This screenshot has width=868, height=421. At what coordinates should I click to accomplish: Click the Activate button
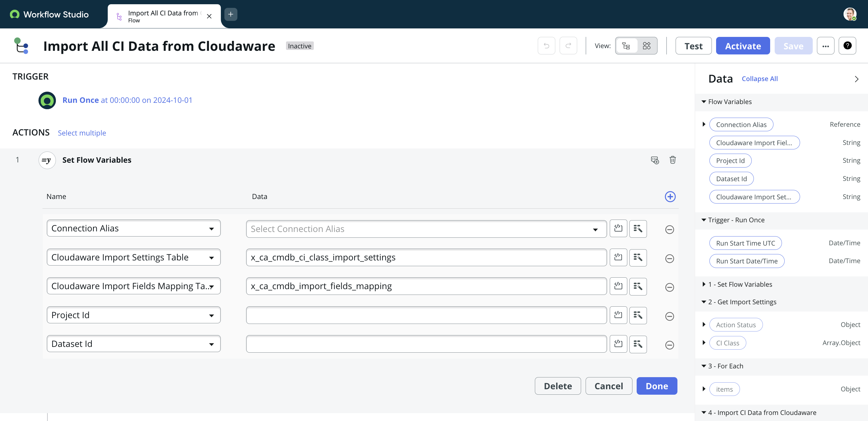[x=743, y=46]
